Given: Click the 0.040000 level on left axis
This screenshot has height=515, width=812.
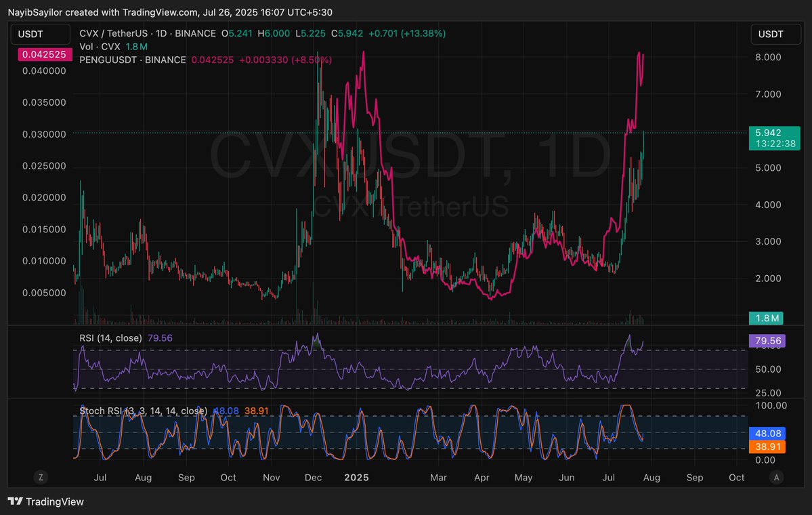Looking at the screenshot, I should point(44,70).
